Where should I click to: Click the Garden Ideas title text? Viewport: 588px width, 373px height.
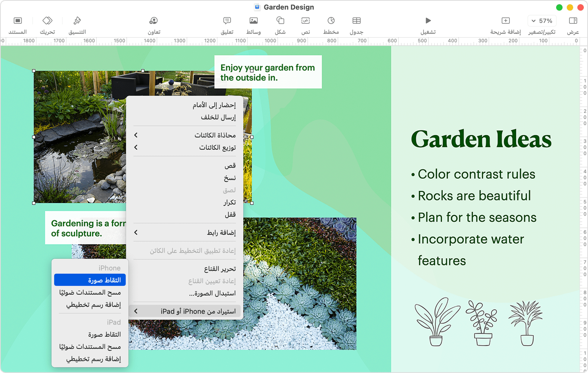pos(481,139)
